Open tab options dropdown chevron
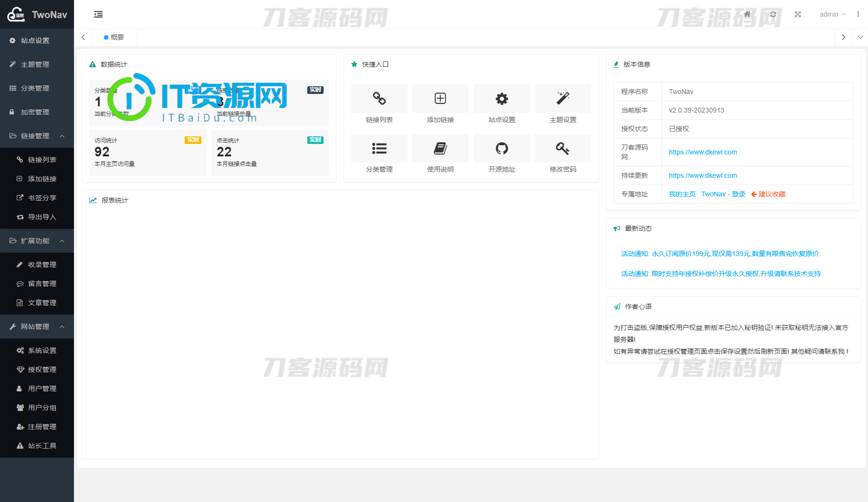Image resolution: width=868 pixels, height=502 pixels. pyautogui.click(x=860, y=37)
